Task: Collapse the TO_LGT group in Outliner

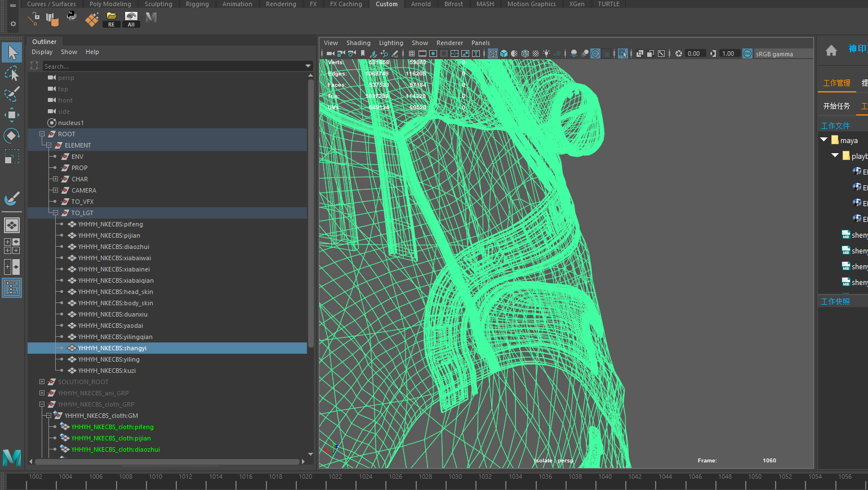Action: click(55, 213)
